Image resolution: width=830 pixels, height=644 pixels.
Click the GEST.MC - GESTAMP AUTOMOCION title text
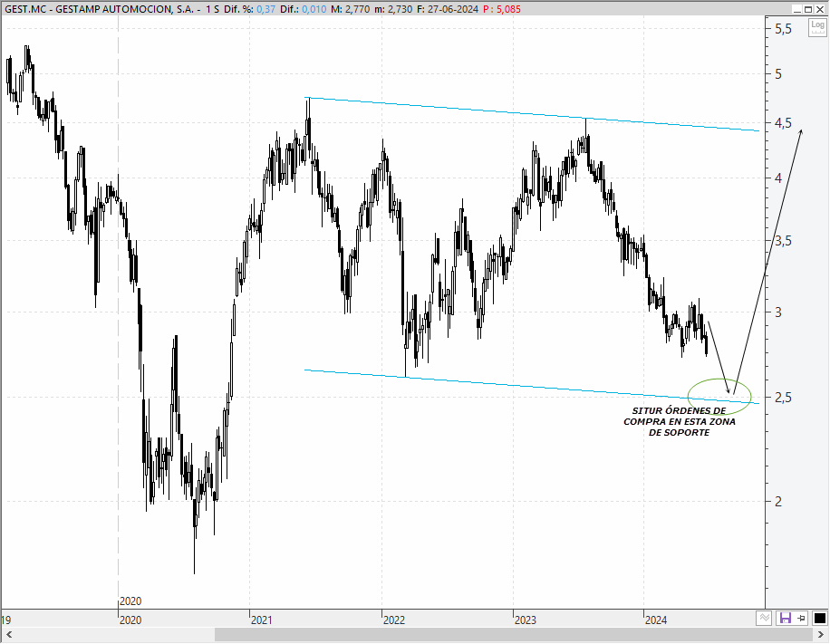[x=99, y=9]
